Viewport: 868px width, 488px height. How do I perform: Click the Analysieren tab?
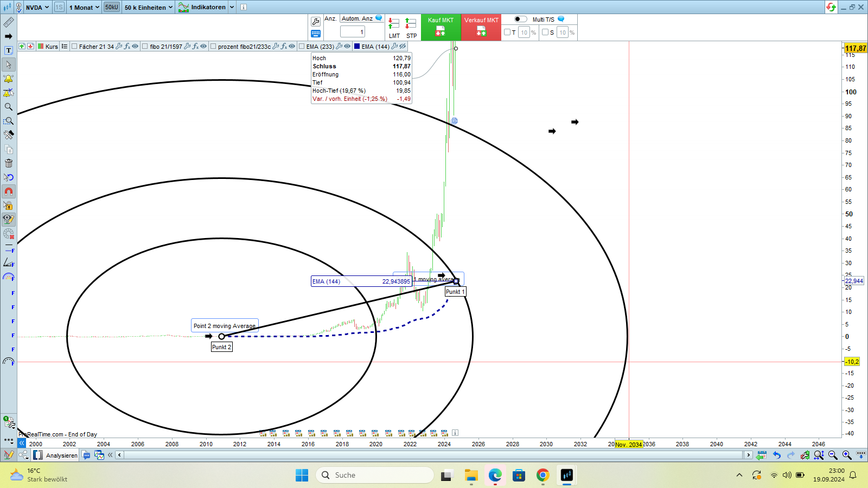[61, 455]
